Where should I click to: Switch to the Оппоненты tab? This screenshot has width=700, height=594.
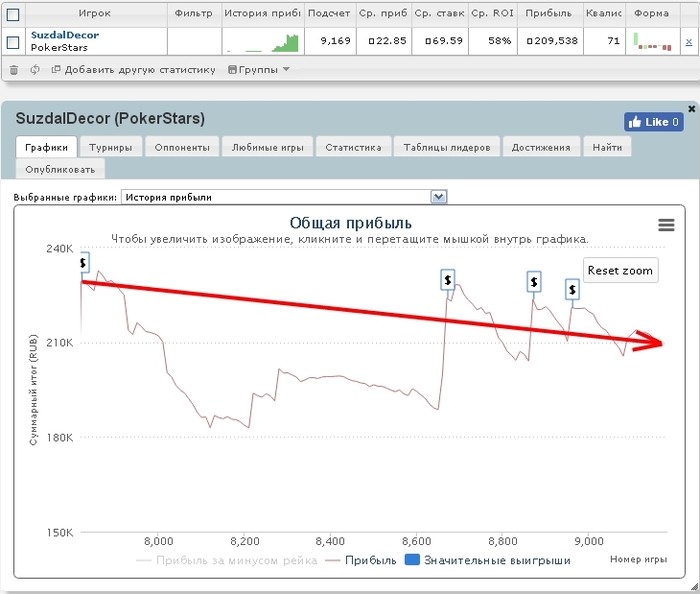coord(182,147)
